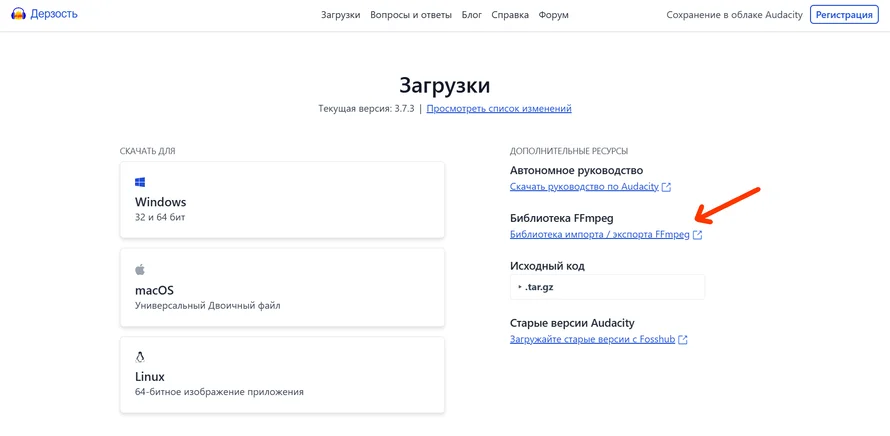Click the Linux penguin icon
Image resolution: width=890 pixels, height=436 pixels.
[140, 357]
